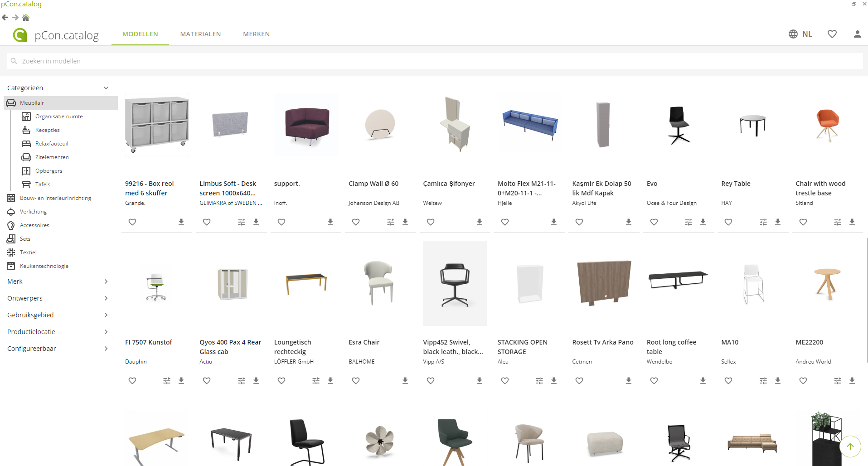Screen dimensions: 868x466
Task: Open the home page icon
Action: coord(26,18)
